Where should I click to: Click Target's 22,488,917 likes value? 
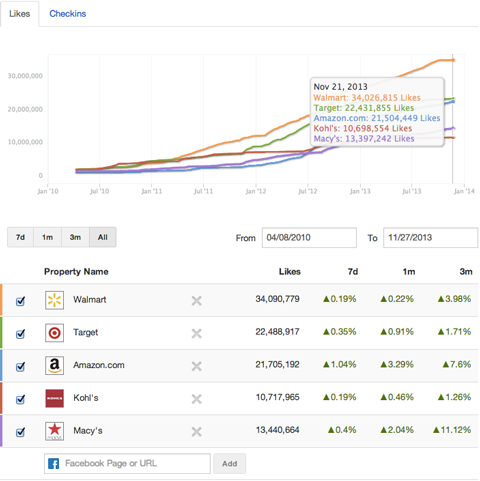(277, 332)
